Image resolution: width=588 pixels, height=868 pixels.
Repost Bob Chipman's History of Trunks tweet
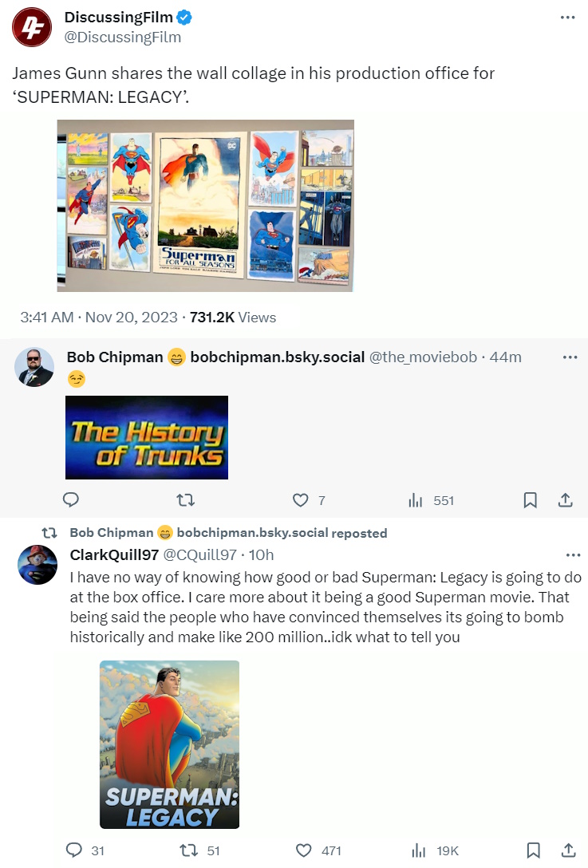click(185, 500)
